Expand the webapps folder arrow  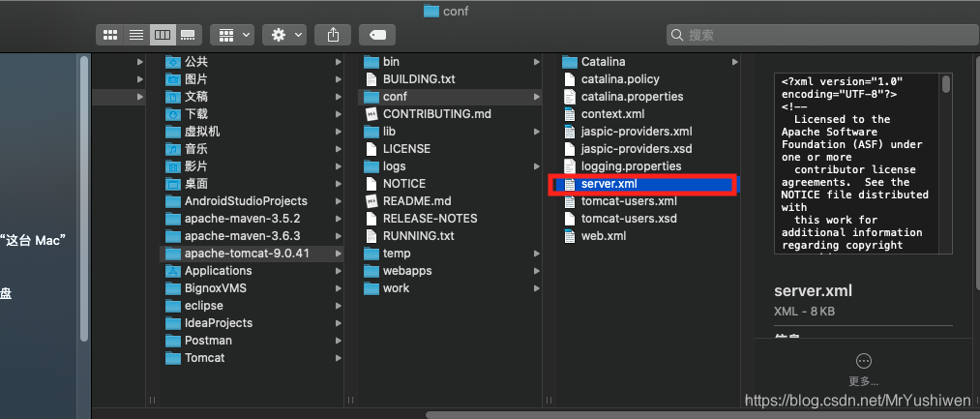pyautogui.click(x=537, y=271)
